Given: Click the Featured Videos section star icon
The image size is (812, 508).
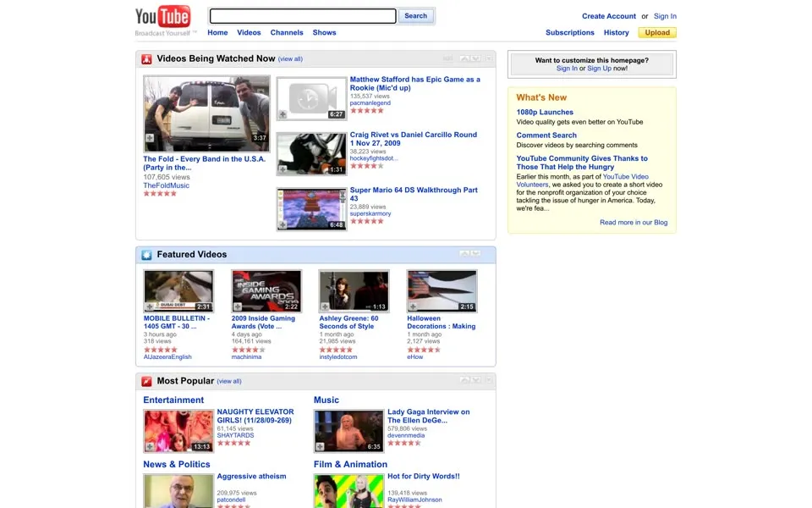Looking at the screenshot, I should pyautogui.click(x=146, y=255).
